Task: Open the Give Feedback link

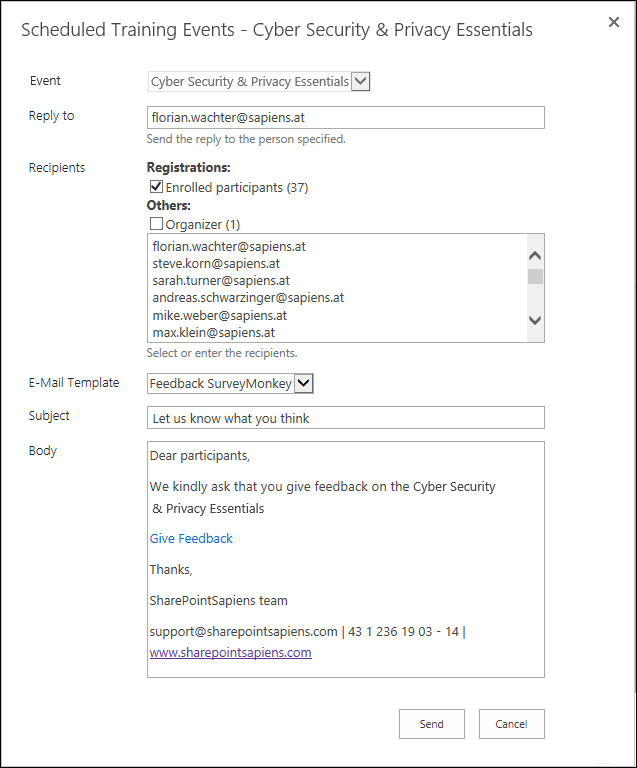Action: pos(191,538)
